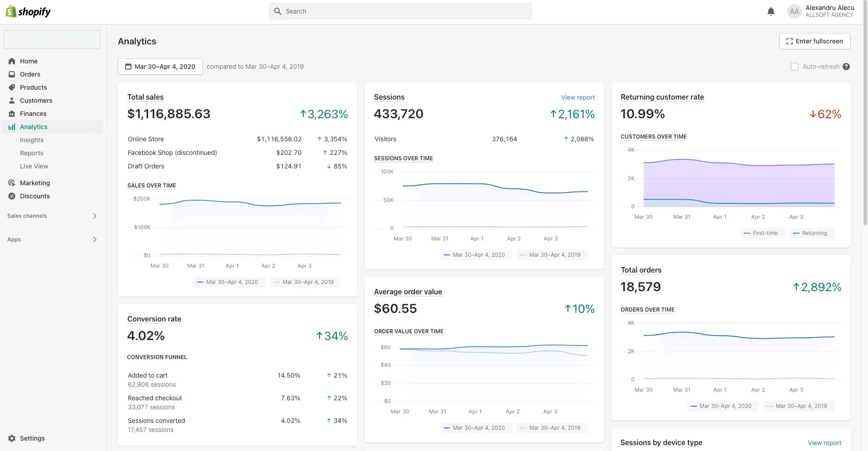Screen dimensions: 868x451
Task: Open the Alexandru Alecu account menu
Action: pyautogui.click(x=821, y=12)
